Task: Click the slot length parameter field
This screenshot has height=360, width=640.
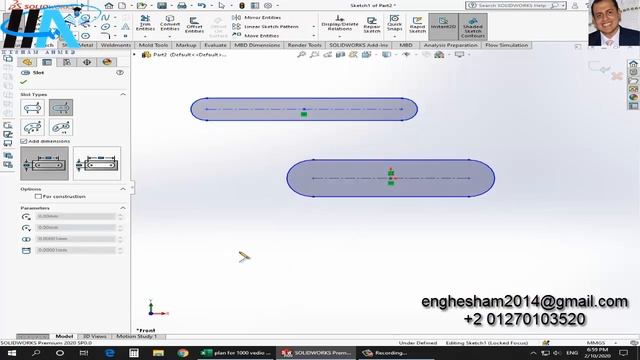Action: [76, 250]
